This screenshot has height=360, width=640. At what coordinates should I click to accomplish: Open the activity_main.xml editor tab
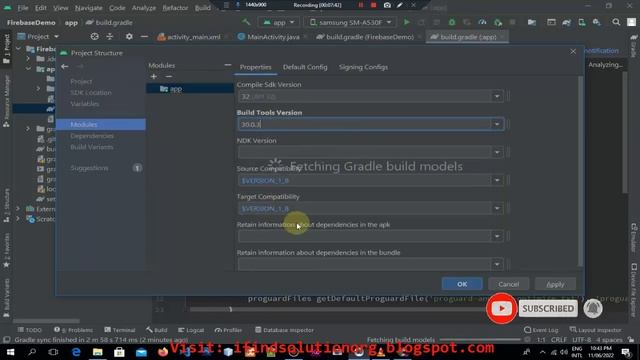pyautogui.click(x=193, y=37)
